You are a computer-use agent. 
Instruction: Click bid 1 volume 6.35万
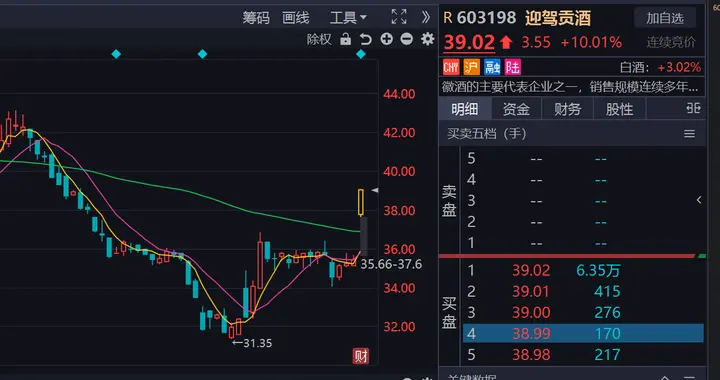point(598,270)
